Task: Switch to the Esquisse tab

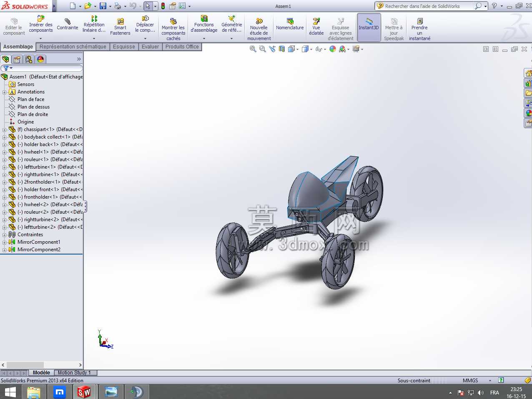Action: [124, 47]
